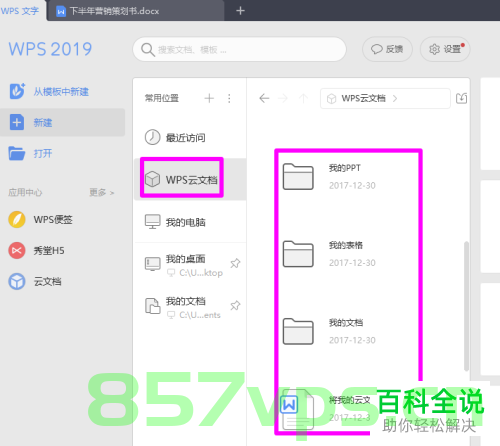Click the monitor icon beside 我的电脑
This screenshot has width=500, height=446.
point(152,222)
